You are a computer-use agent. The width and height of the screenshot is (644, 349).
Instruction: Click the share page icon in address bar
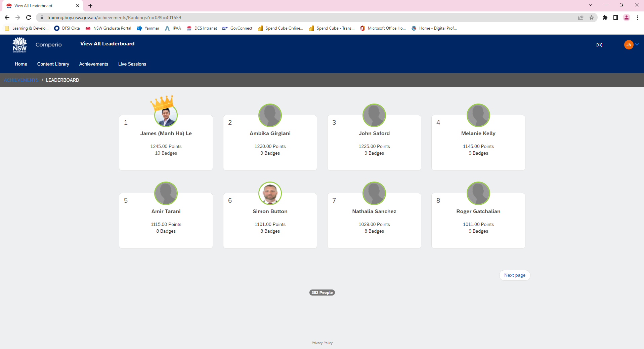coord(581,17)
